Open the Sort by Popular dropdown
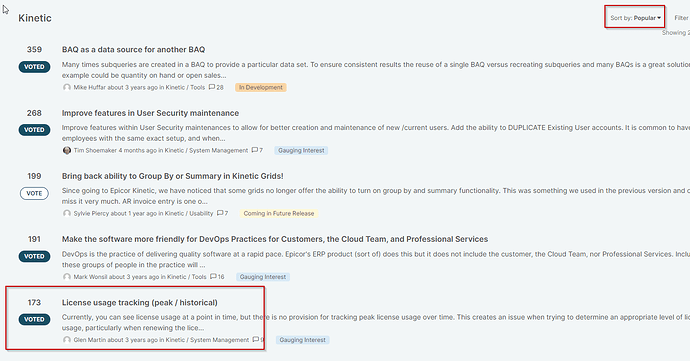Viewport: 690px width, 361px height. pyautogui.click(x=635, y=18)
